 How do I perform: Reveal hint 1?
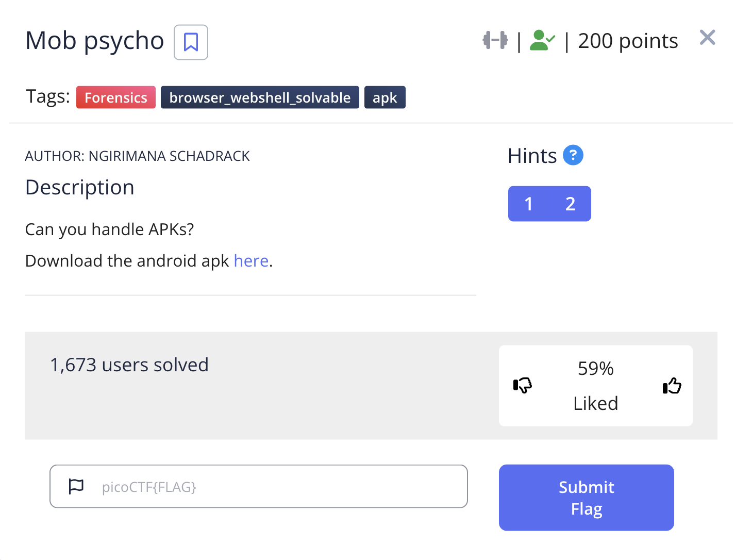528,204
